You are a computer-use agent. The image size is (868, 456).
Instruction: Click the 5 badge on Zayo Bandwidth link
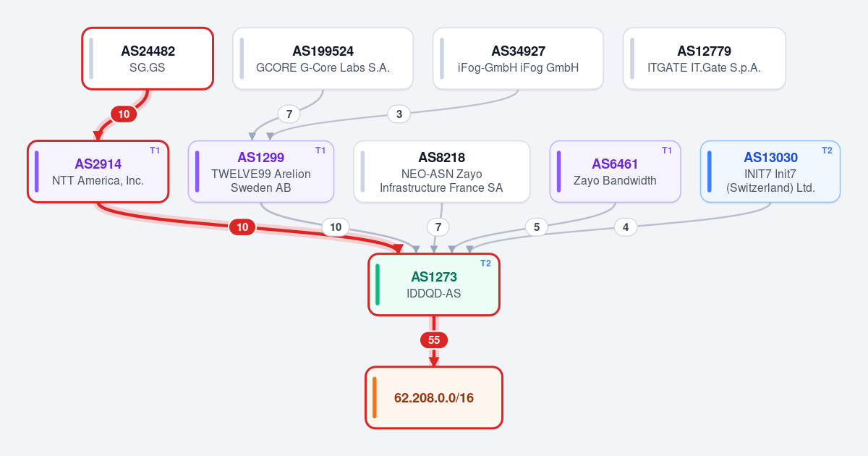[x=536, y=227]
